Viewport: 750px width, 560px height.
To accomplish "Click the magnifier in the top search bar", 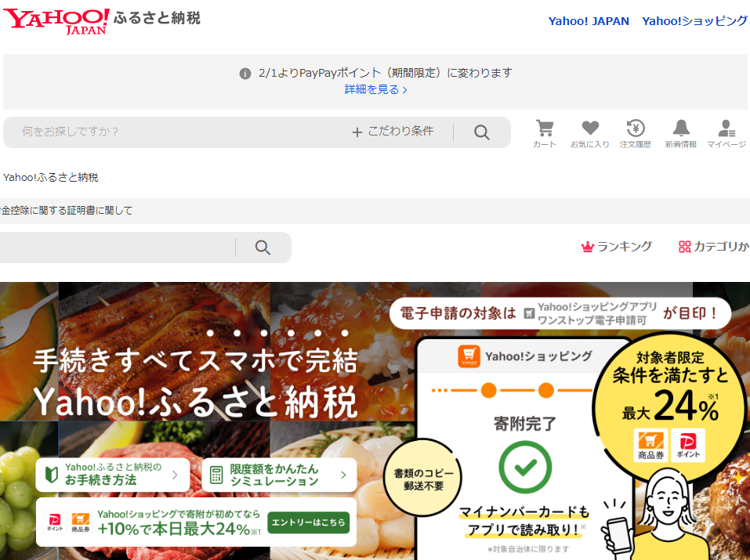I will pos(482,132).
